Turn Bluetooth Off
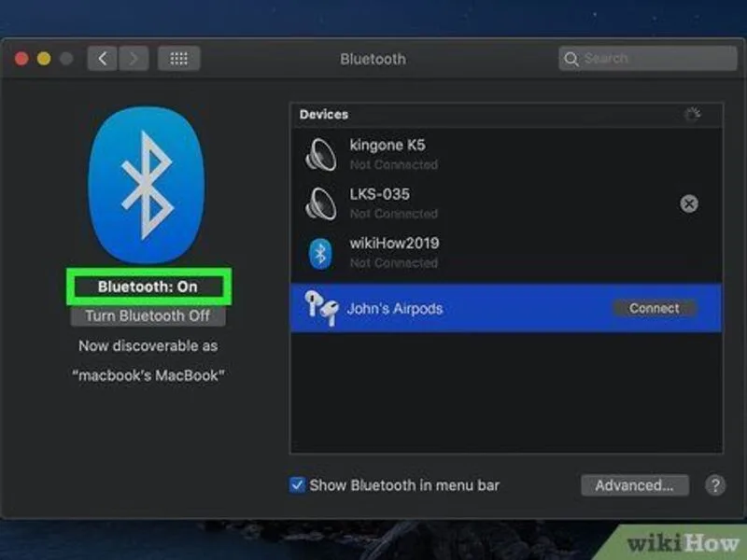This screenshot has height=560, width=747. tap(148, 316)
